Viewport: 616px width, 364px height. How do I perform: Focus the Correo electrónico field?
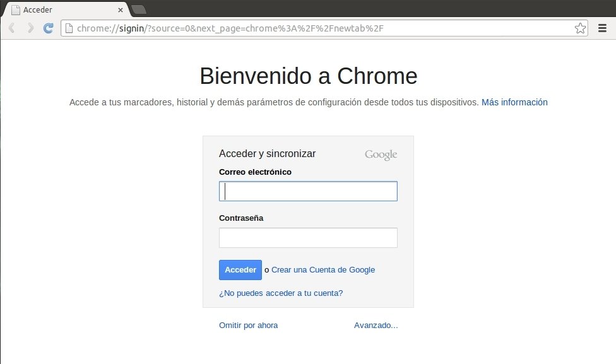pos(308,191)
